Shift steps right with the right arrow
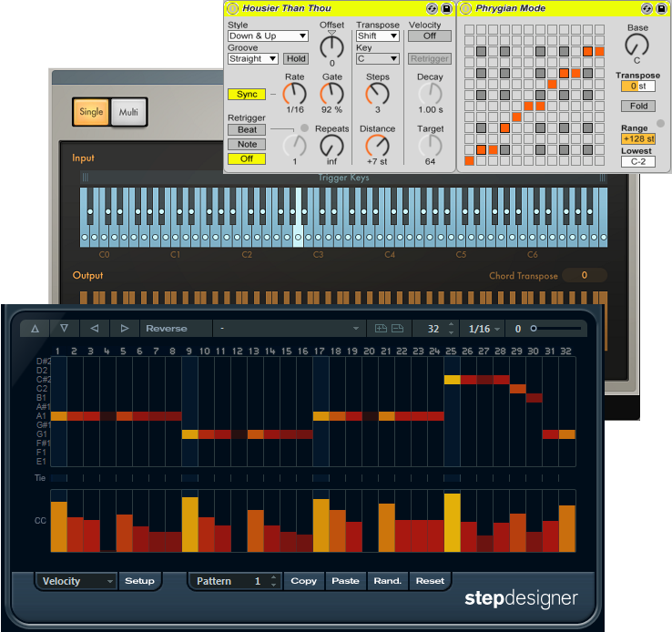 [x=125, y=329]
